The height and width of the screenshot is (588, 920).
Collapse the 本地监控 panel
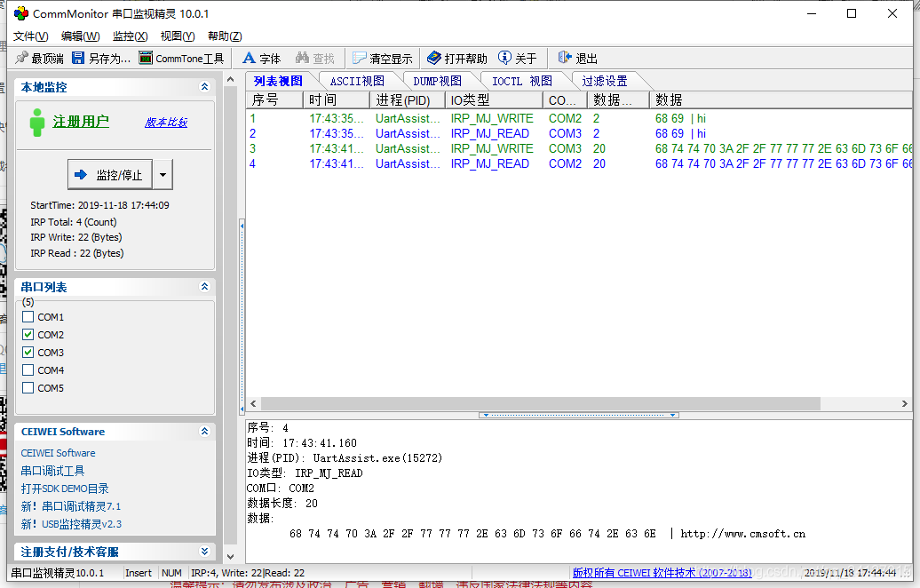pyautogui.click(x=204, y=87)
